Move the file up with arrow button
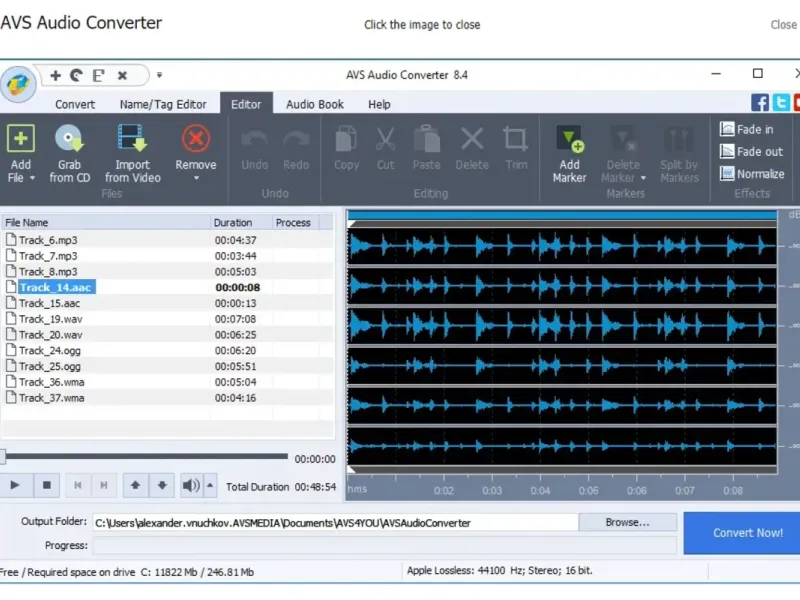The image size is (800, 600). click(x=135, y=485)
